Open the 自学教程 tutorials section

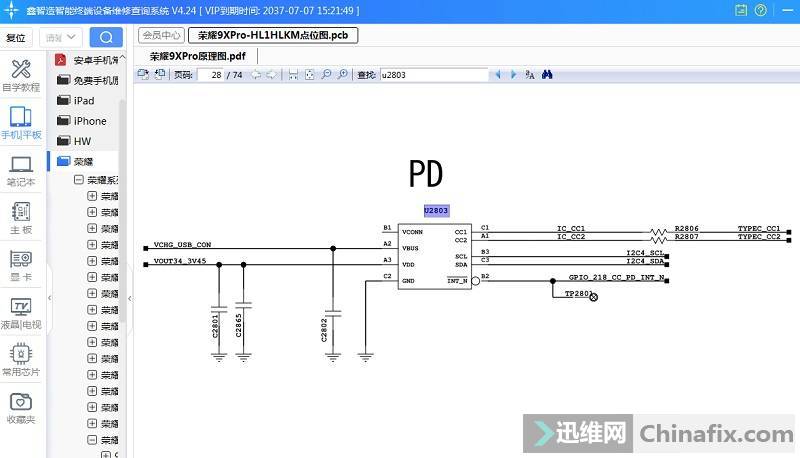[21, 75]
